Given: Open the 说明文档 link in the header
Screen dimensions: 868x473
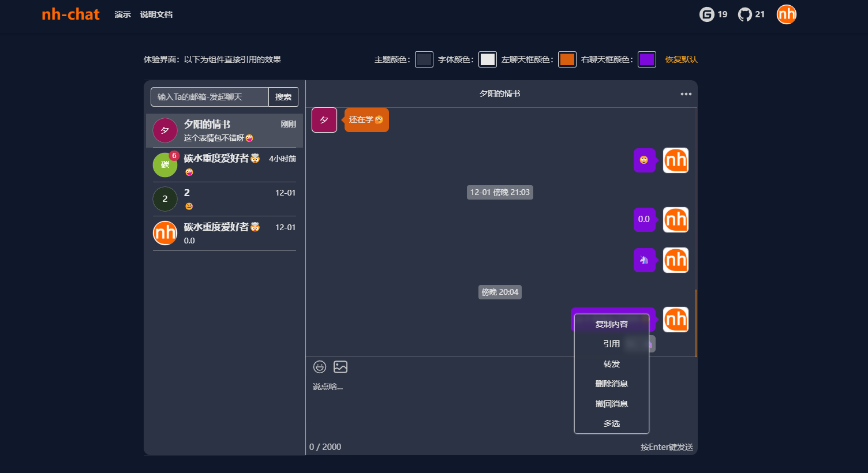Looking at the screenshot, I should [x=156, y=14].
